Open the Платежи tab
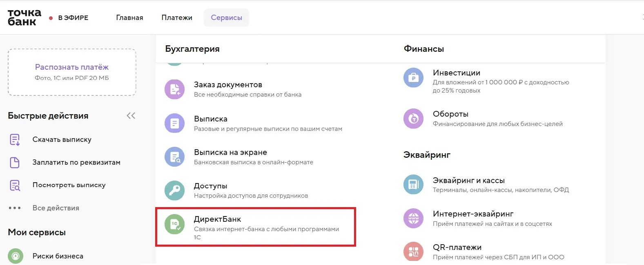Screen dimensions: 644x265 (x=177, y=18)
